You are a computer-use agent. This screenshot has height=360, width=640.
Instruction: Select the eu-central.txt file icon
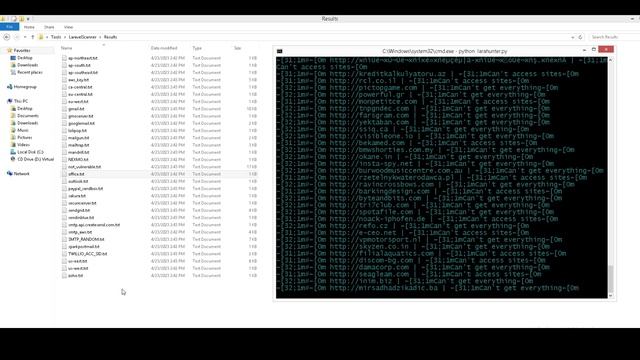[64, 94]
